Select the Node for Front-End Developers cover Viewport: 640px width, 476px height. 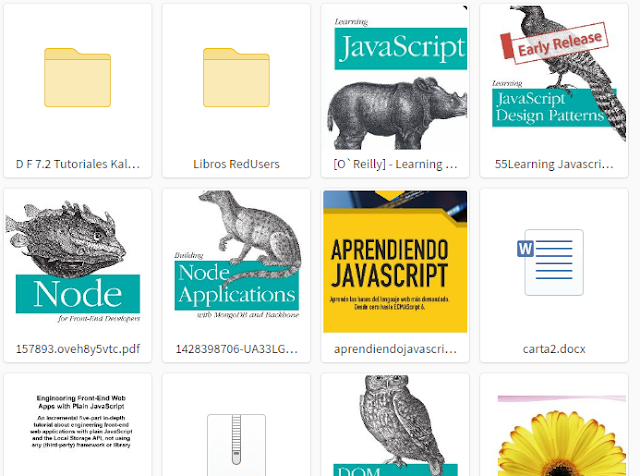point(78,262)
